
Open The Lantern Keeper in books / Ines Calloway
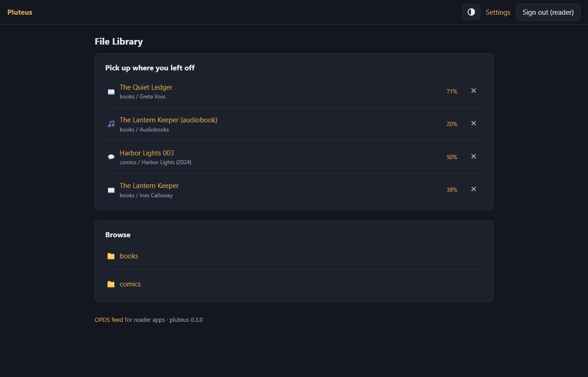[x=149, y=185]
